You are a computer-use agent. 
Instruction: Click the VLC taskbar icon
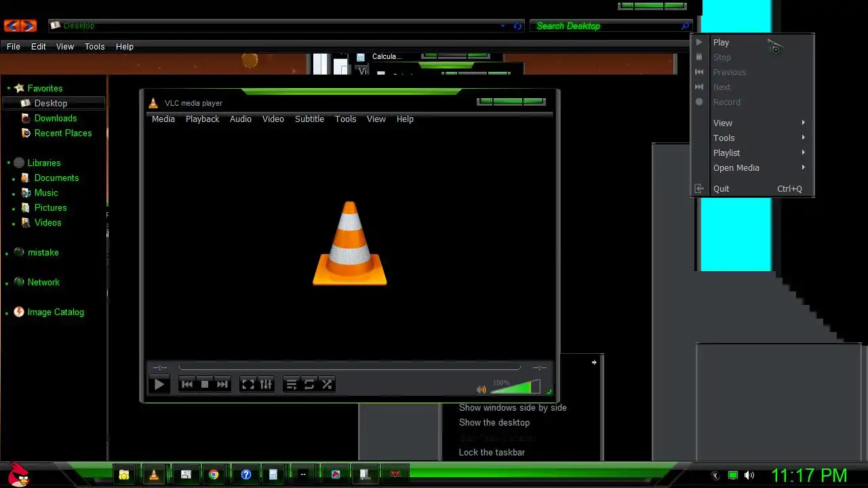click(154, 474)
